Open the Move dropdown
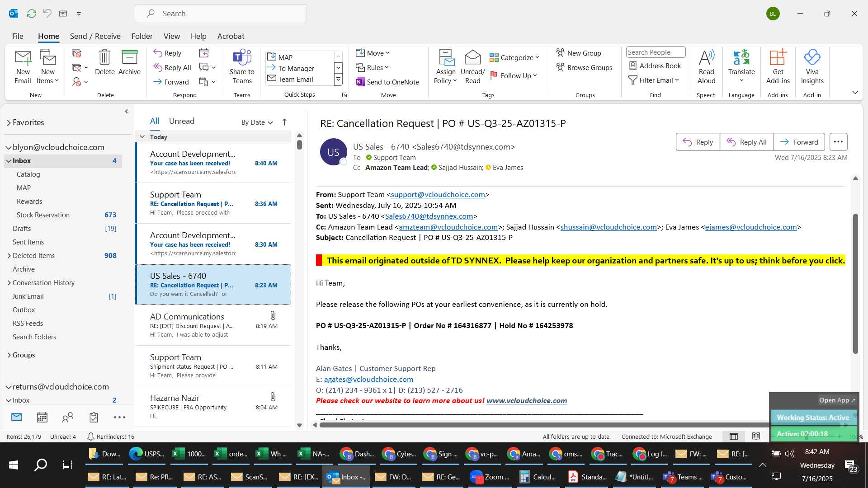The image size is (868, 488). [x=373, y=53]
